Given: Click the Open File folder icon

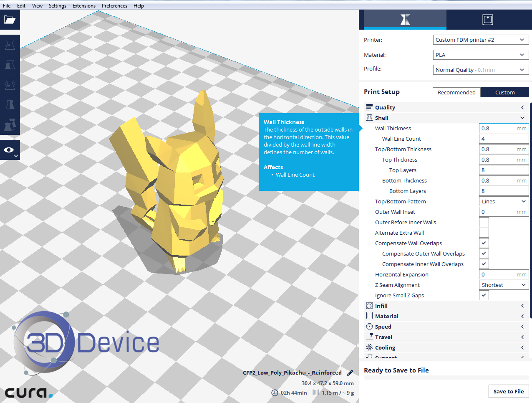Looking at the screenshot, I should 10,20.
